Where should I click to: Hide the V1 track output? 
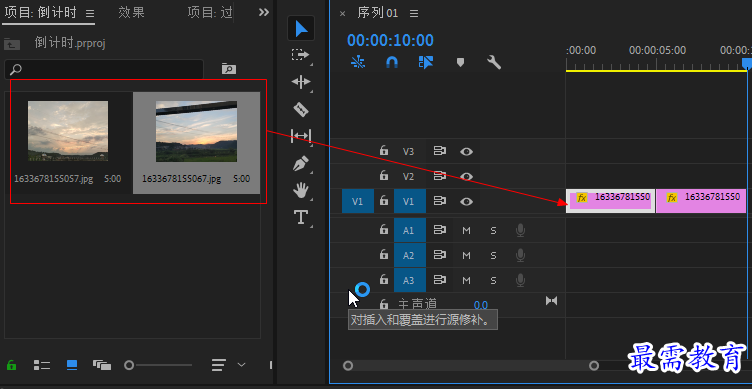[466, 201]
